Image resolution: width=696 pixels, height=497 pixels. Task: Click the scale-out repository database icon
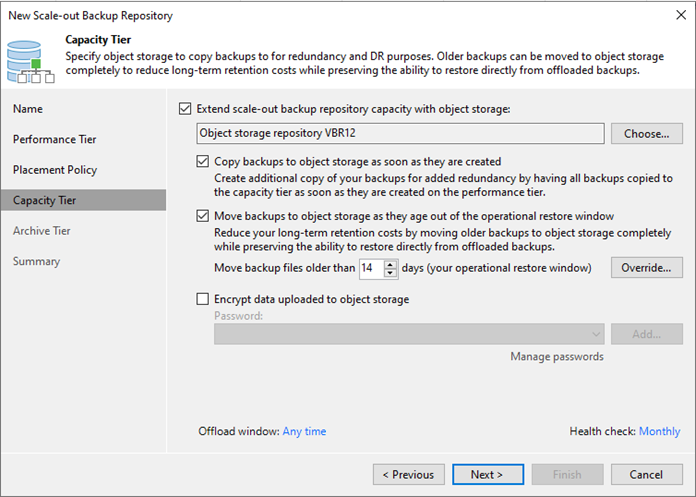[x=30, y=62]
